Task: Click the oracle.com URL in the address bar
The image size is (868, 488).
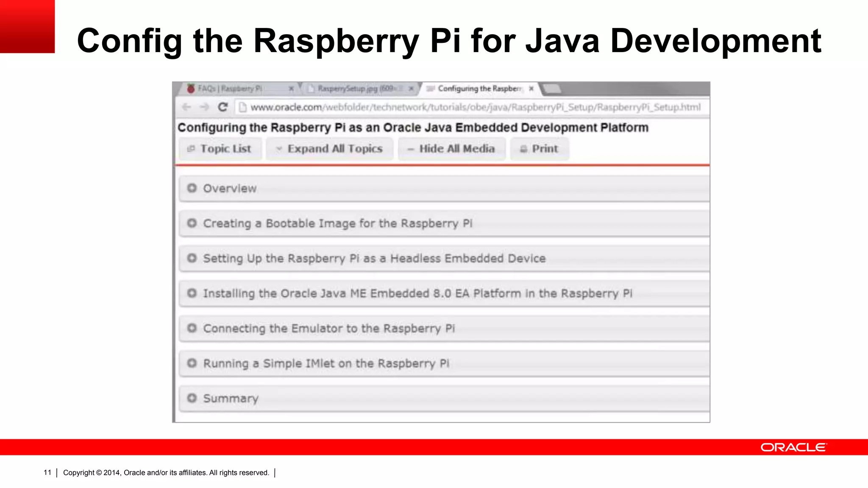Action: pos(476,107)
